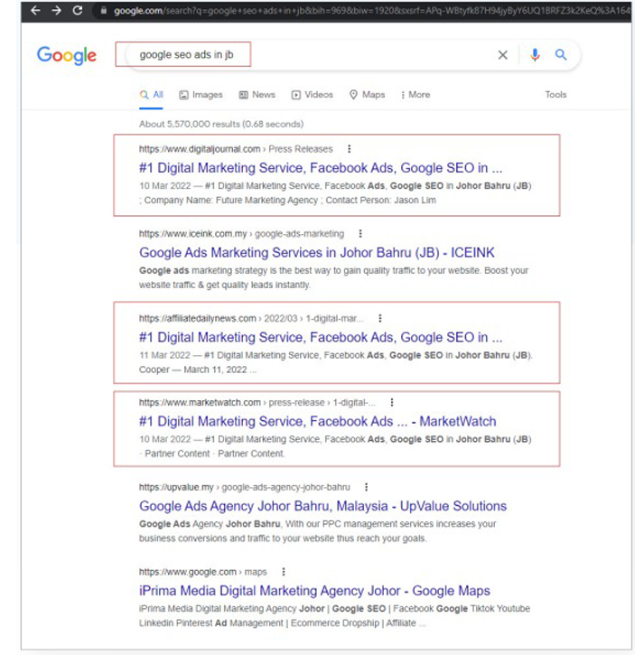Click the iceink.com.my google-ads-marketing URL

pyautogui.click(x=241, y=234)
